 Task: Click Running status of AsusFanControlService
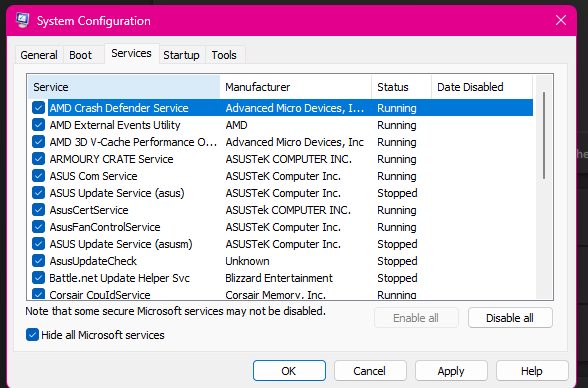tap(397, 227)
